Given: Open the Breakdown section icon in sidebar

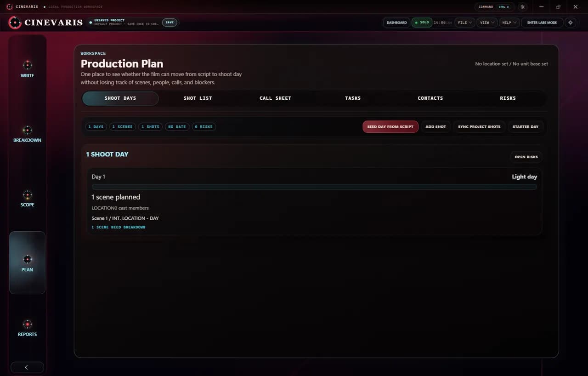Looking at the screenshot, I should click(x=27, y=130).
